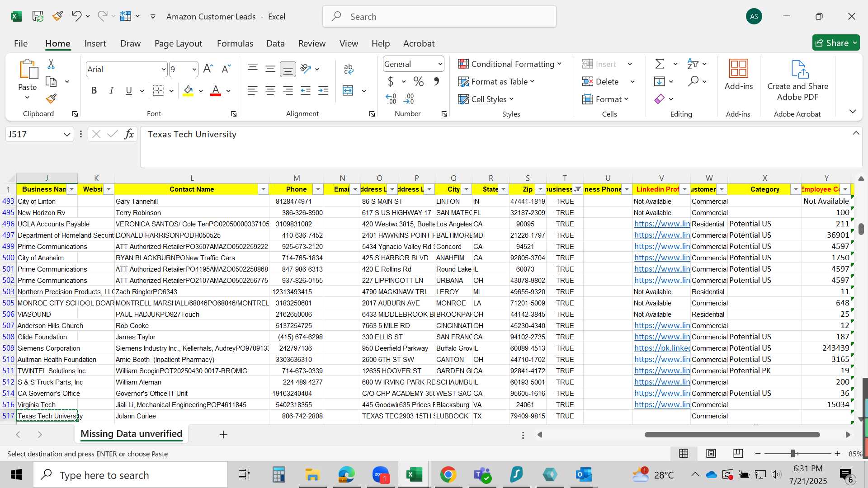Apply Center horizontal alignment
Screen dimensions: 868x488
coord(270,90)
